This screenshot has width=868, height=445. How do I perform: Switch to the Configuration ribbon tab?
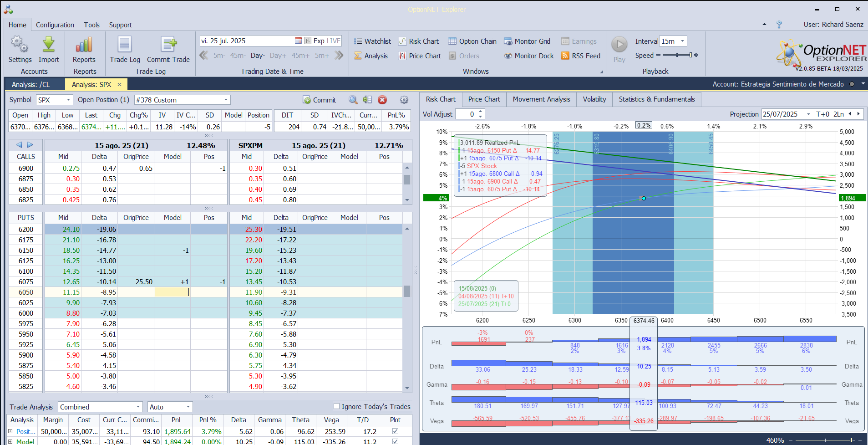pyautogui.click(x=55, y=25)
